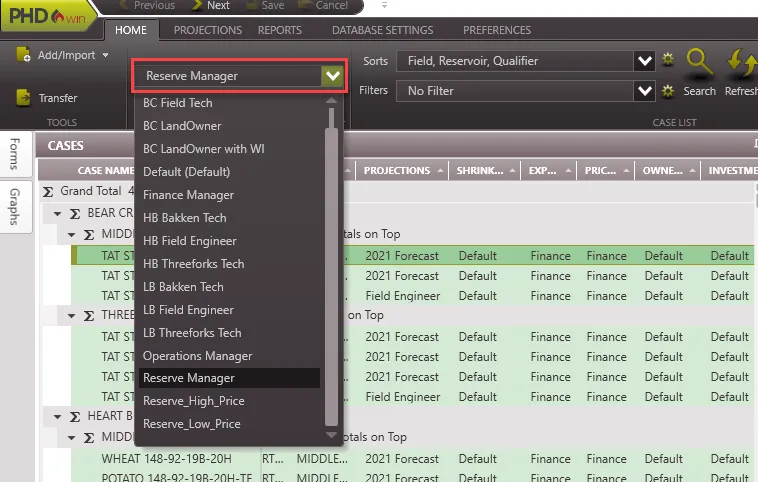Collapse the Reserve Manager dropdown arrow
Image resolution: width=758 pixels, height=482 pixels.
click(332, 75)
